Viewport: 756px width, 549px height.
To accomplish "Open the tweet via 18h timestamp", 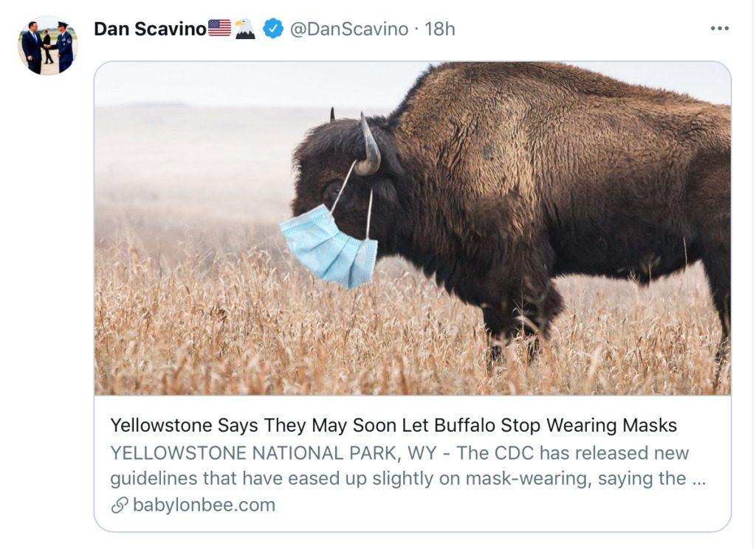I will [x=440, y=29].
